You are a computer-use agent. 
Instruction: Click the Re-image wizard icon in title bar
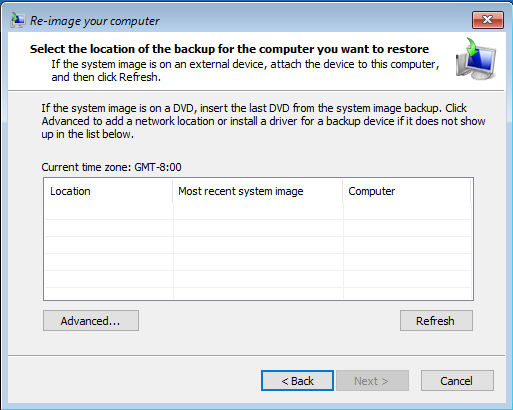point(17,20)
